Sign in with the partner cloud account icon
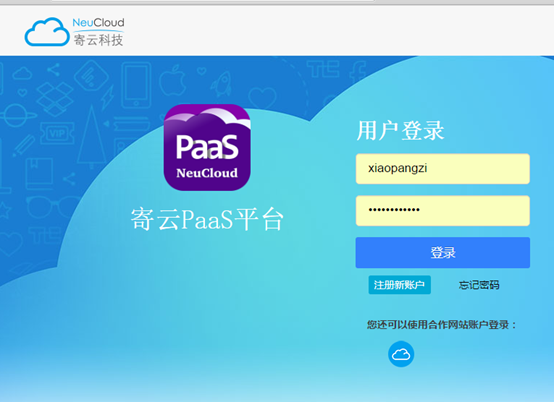 401,354
